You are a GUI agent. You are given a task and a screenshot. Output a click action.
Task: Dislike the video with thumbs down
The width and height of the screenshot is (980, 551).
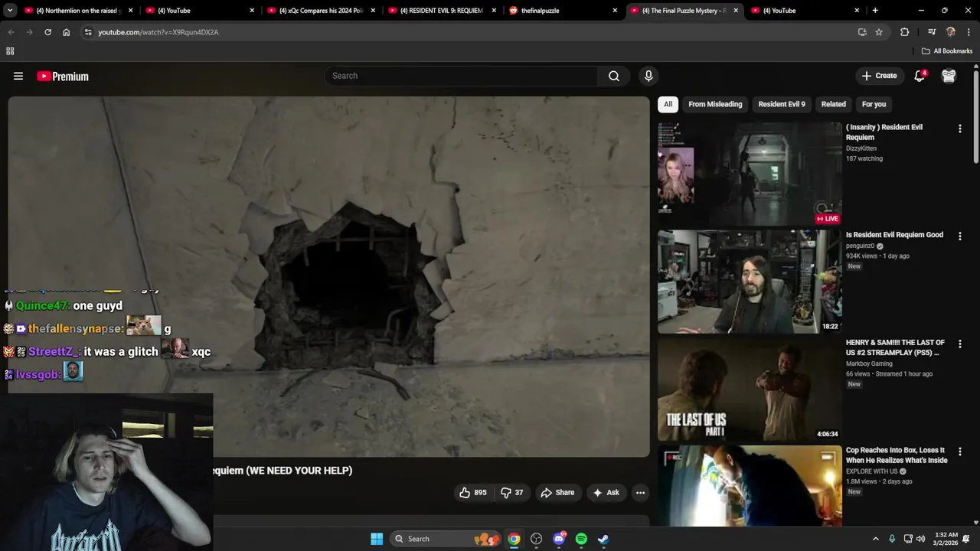tap(511, 492)
